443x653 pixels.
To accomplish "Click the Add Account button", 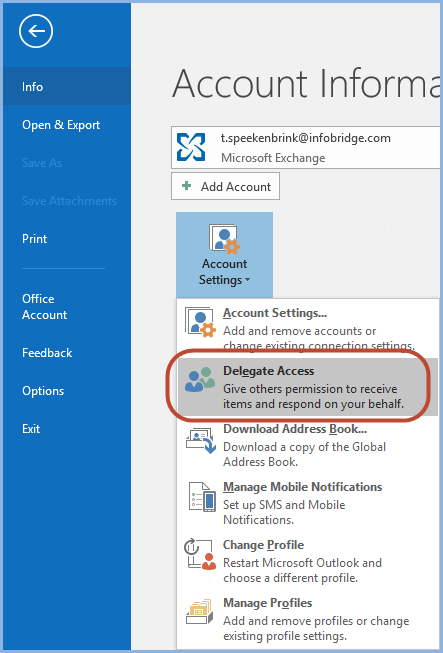I will pyautogui.click(x=225, y=186).
